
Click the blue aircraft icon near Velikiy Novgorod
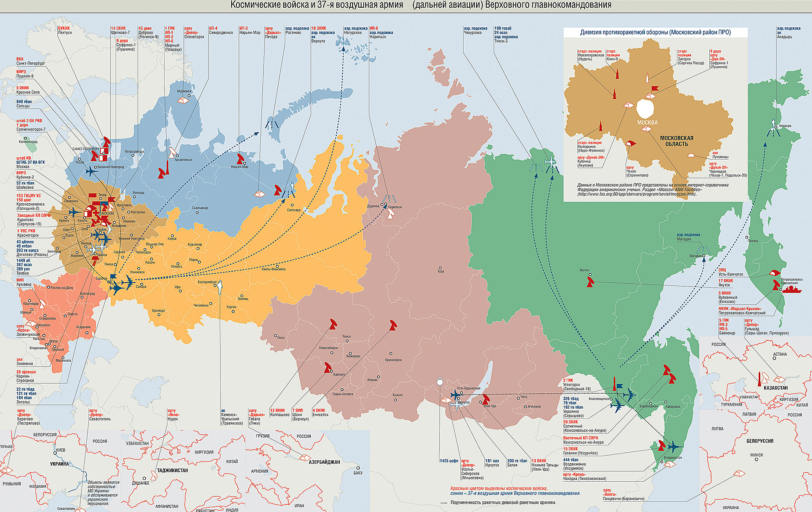coord(91,171)
